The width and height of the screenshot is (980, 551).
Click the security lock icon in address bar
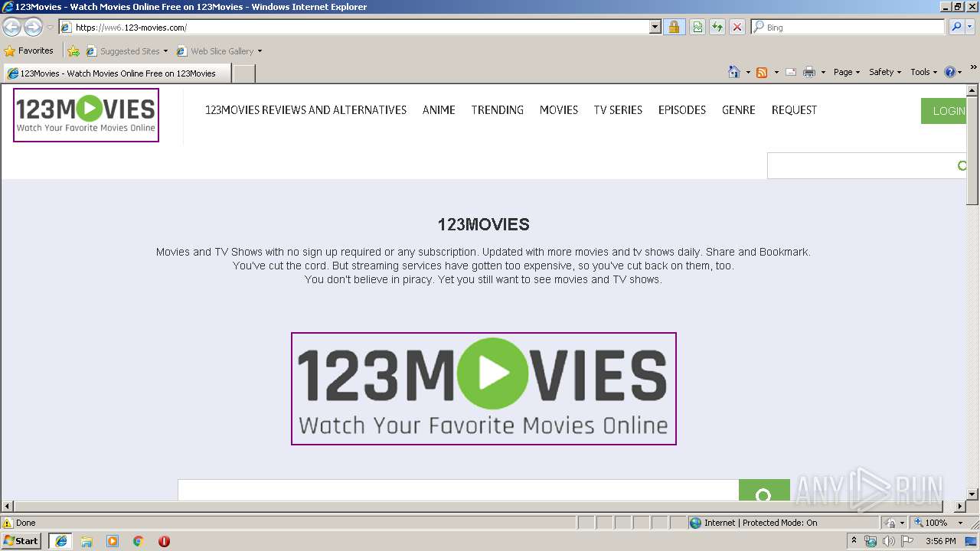coord(674,27)
